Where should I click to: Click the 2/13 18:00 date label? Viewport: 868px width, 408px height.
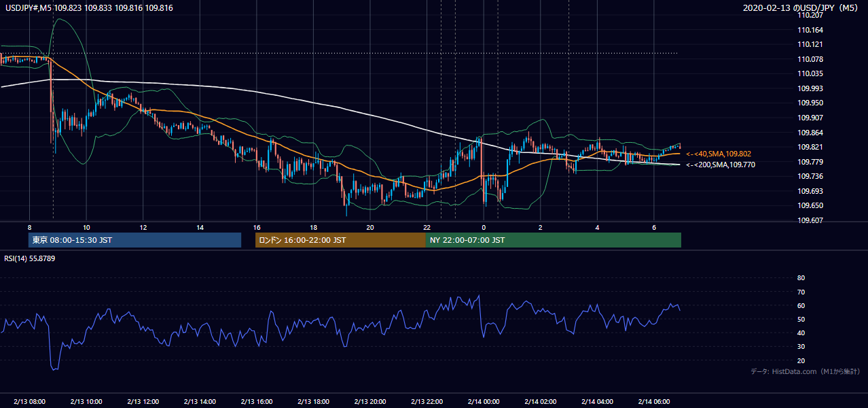[313, 402]
